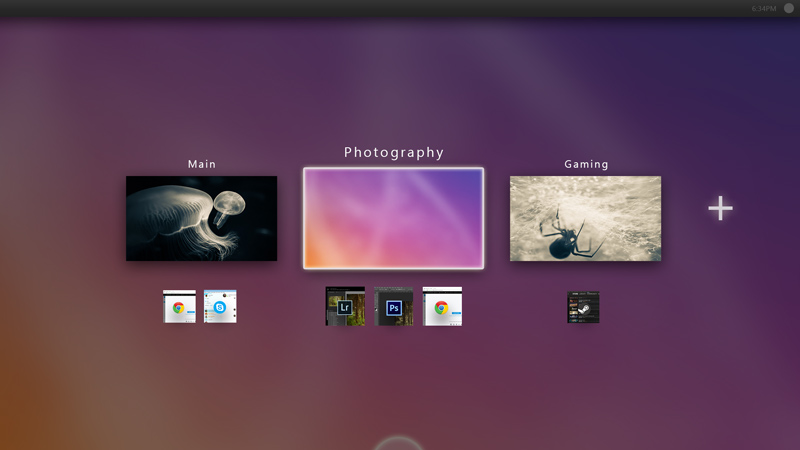Open the Photoshop window under Photography

[x=394, y=306]
